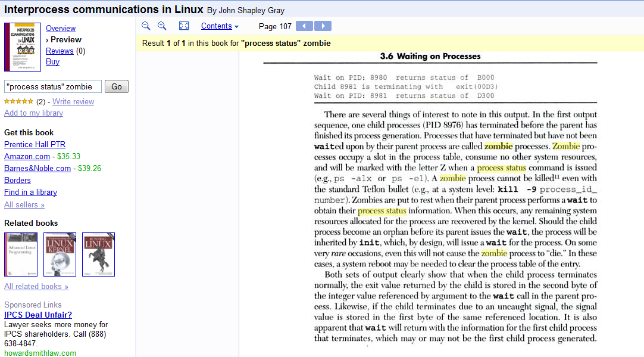The width and height of the screenshot is (644, 357).
Task: Zoom in using the magnifier plus icon
Action: point(162,26)
